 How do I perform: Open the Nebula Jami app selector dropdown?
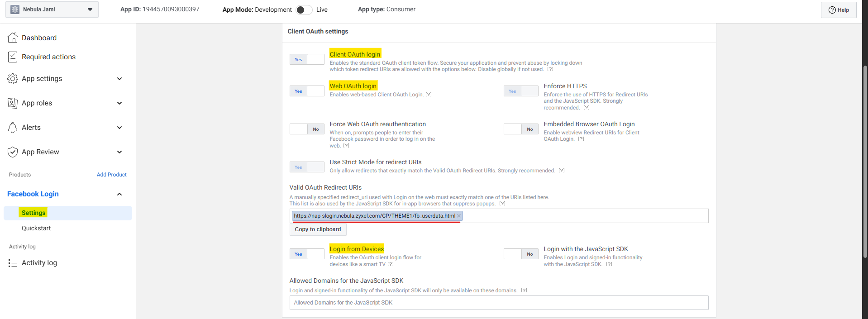[52, 9]
